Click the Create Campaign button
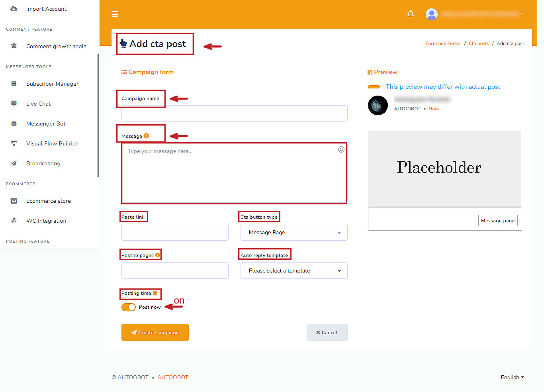The height and width of the screenshot is (392, 544). (155, 333)
